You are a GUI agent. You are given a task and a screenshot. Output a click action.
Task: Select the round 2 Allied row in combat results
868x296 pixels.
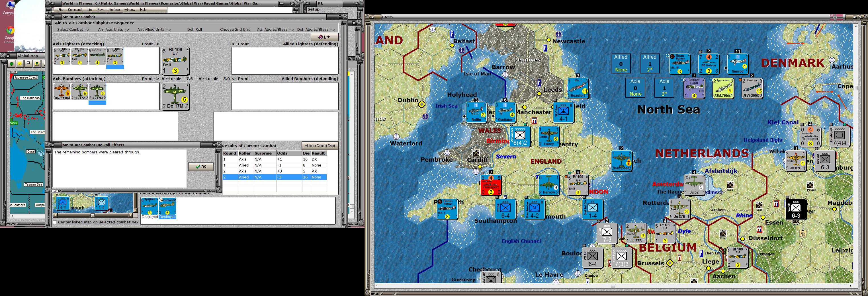coord(274,177)
